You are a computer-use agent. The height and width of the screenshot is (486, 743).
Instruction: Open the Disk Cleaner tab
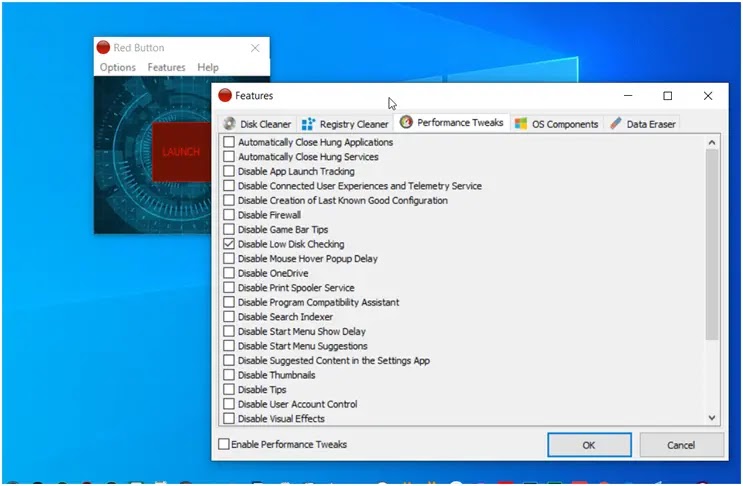pyautogui.click(x=257, y=124)
